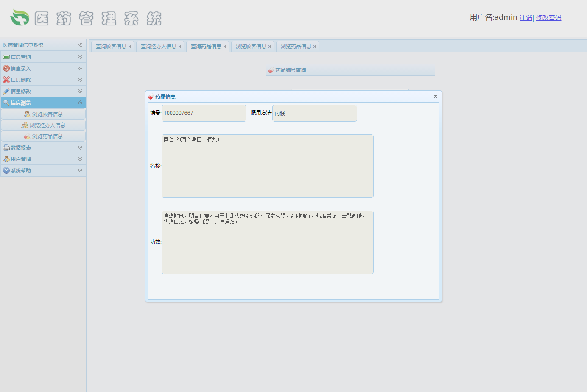
Task: Click the 信息查询 green icon
Action: 6,57
